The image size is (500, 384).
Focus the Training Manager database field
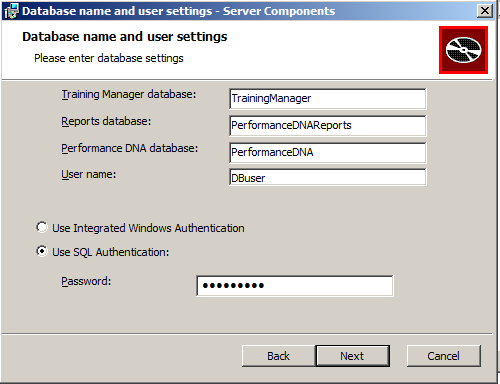328,98
